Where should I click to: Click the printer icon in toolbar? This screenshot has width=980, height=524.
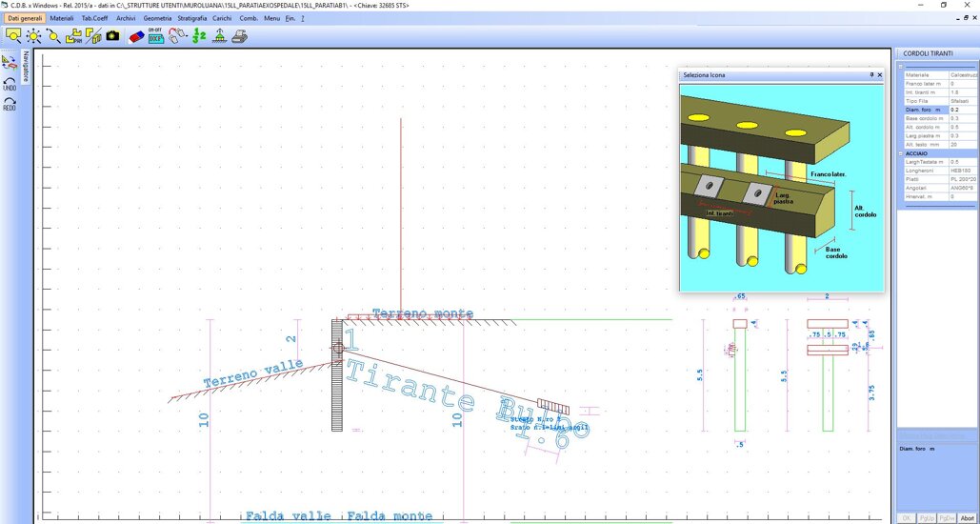pyautogui.click(x=241, y=35)
